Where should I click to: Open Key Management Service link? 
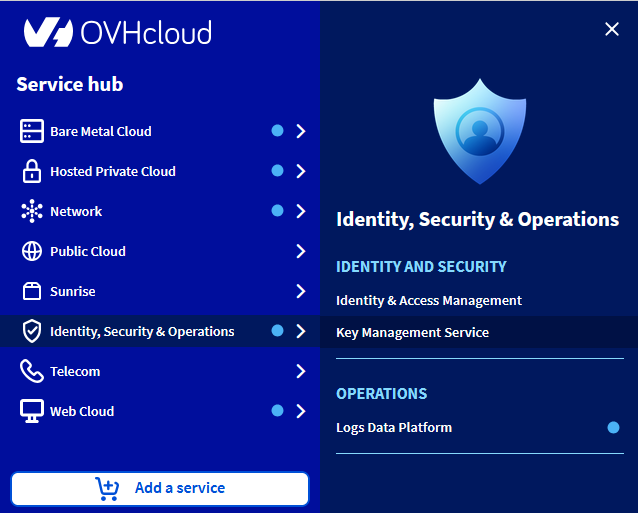click(412, 332)
